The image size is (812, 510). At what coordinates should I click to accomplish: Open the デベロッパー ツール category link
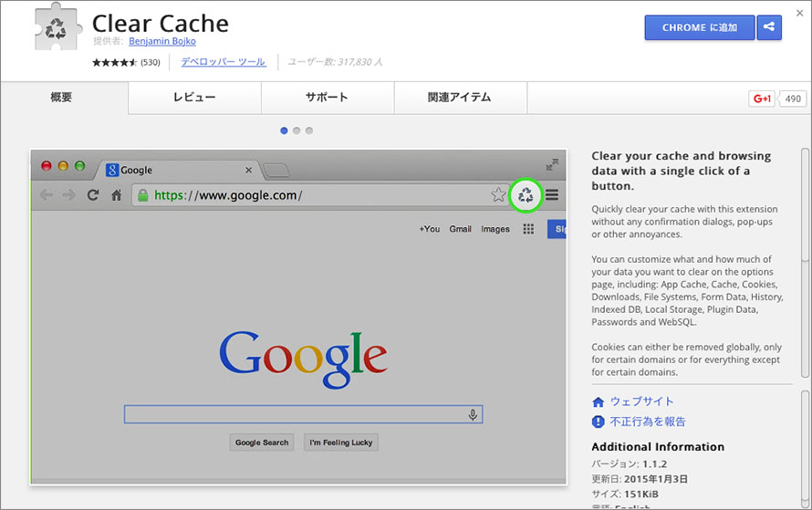[x=224, y=62]
